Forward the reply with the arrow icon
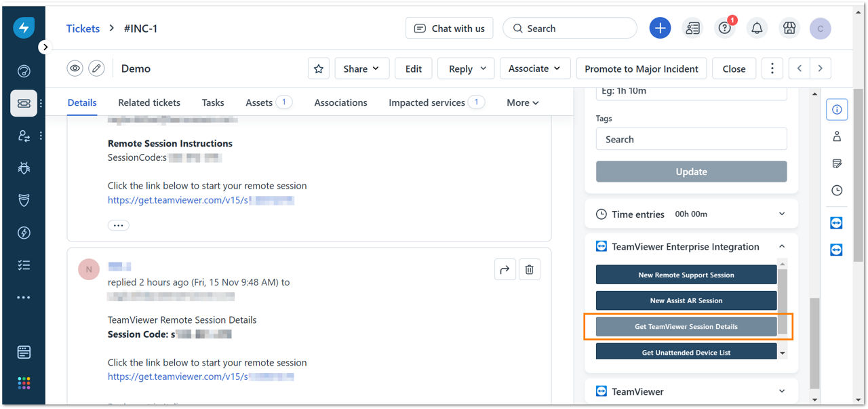 (505, 269)
